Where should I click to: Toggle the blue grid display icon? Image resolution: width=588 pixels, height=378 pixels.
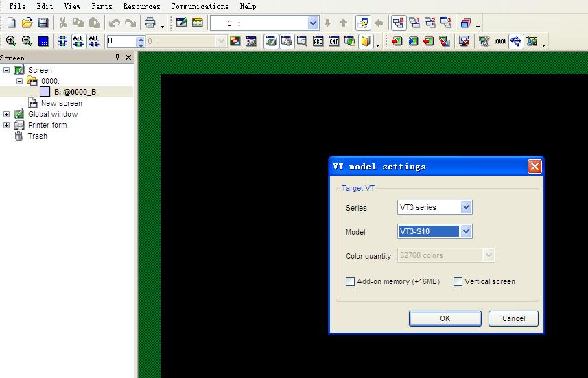[x=43, y=41]
